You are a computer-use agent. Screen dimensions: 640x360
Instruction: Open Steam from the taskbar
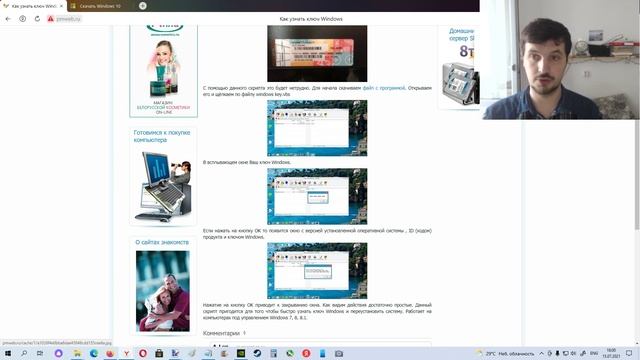(x=257, y=353)
